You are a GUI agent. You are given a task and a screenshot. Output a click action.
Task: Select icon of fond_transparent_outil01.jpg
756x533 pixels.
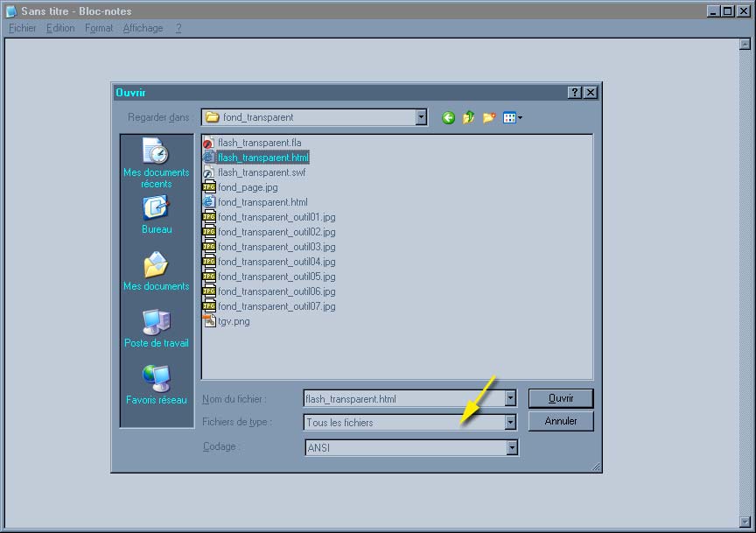[209, 217]
